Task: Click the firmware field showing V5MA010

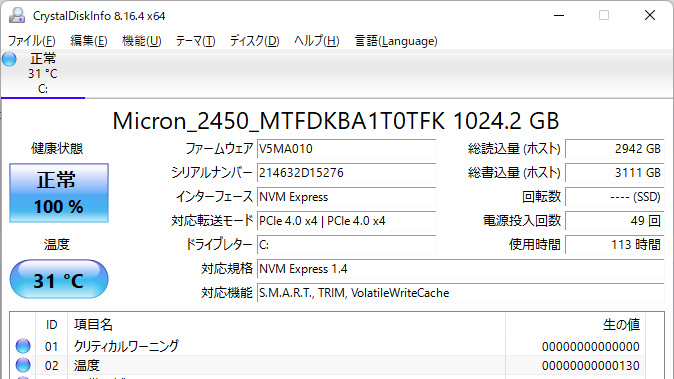Action: 346,149
